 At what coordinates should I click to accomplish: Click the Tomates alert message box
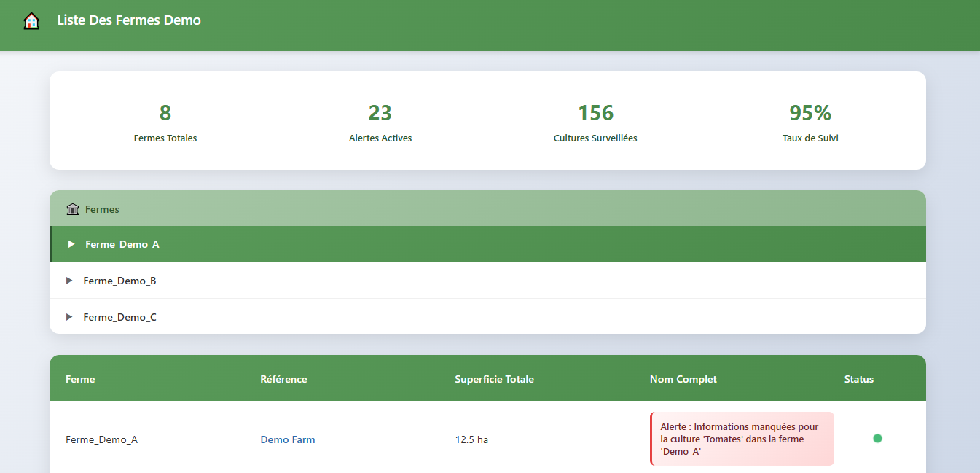point(742,439)
